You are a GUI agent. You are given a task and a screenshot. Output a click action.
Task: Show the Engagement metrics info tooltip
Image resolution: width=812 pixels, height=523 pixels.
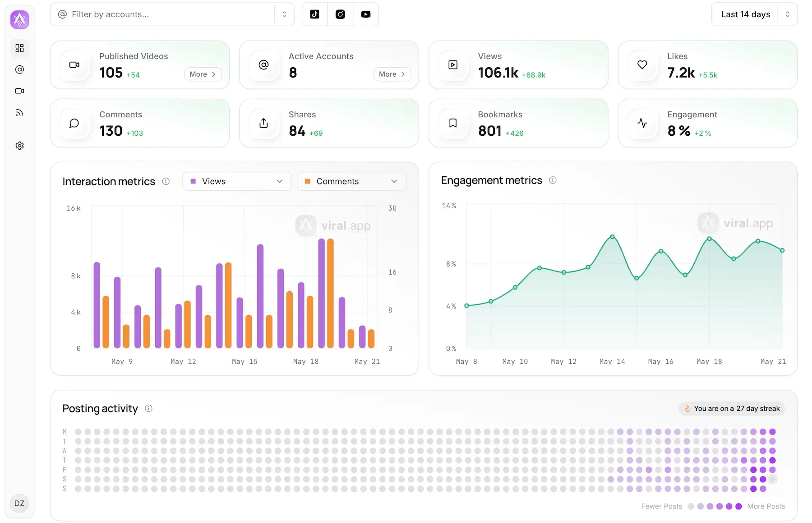(x=553, y=180)
